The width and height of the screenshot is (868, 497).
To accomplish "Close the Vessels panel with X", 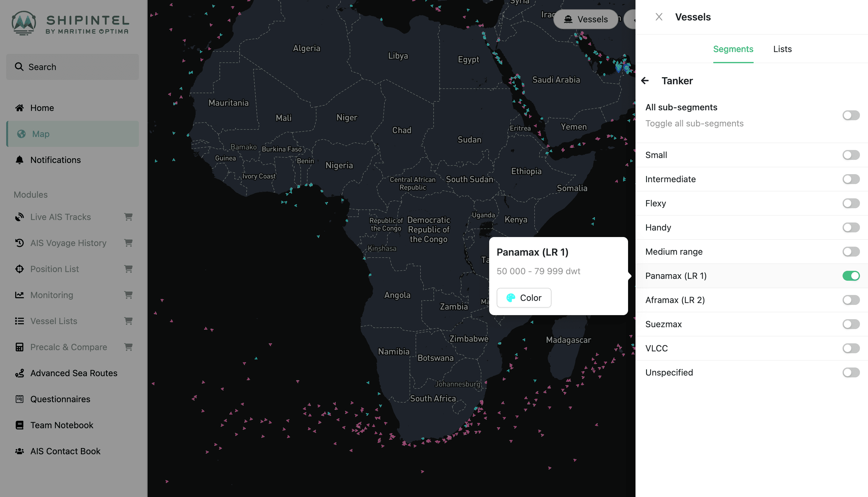I will 659,17.
